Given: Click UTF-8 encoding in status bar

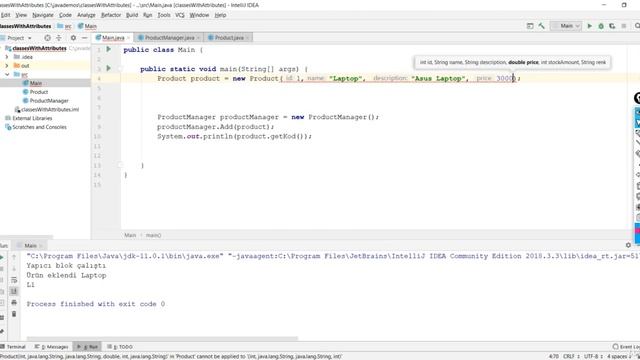Looking at the screenshot, I should pyautogui.click(x=592, y=356).
